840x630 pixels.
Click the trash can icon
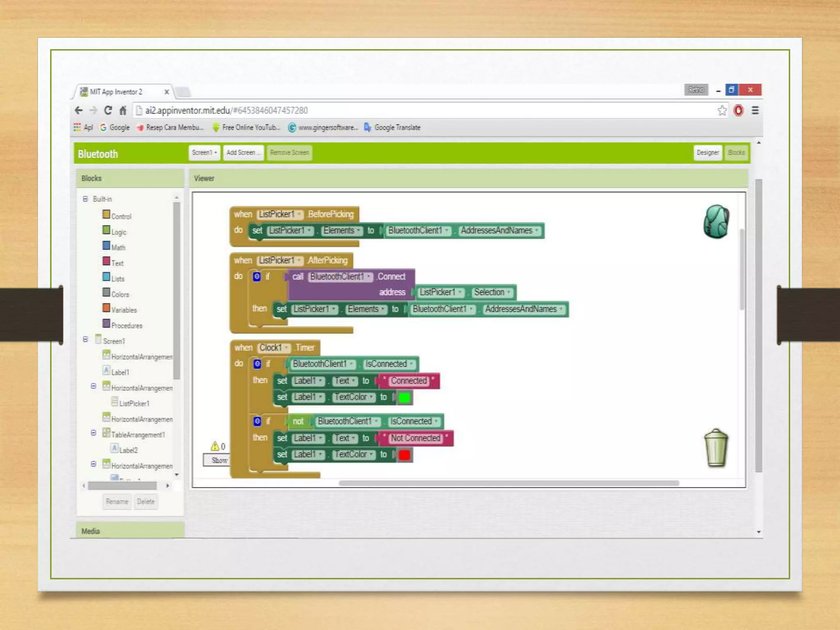[716, 448]
